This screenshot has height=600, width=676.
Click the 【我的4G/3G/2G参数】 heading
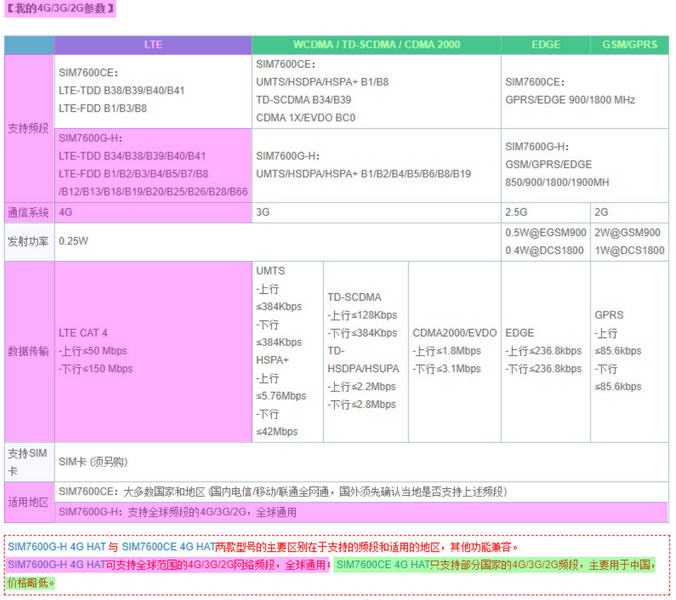click(x=60, y=9)
